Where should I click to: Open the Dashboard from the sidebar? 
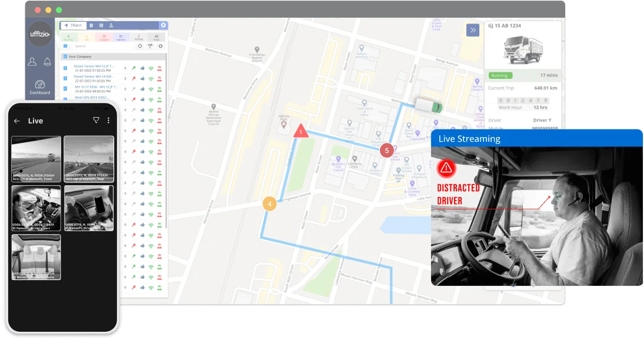[x=40, y=87]
